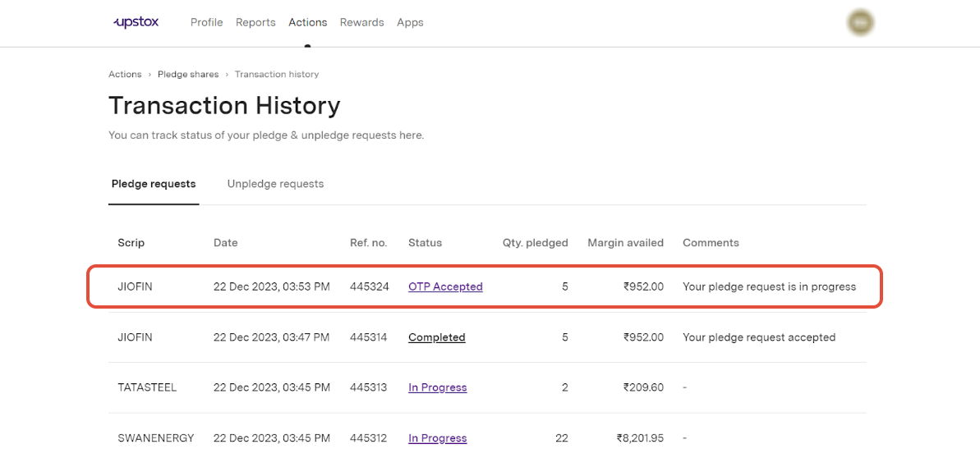Switch to Unpledge requests tab
This screenshot has width=980, height=458.
click(276, 185)
